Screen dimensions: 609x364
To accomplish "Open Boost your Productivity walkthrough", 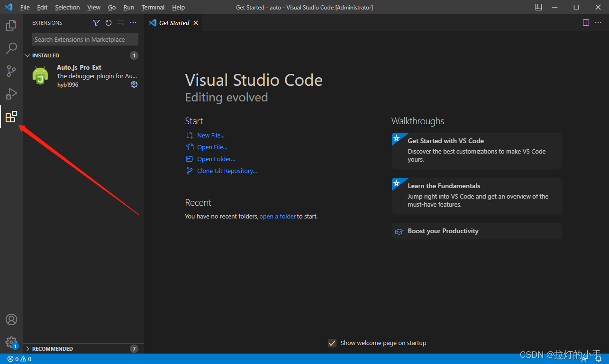I will (477, 231).
